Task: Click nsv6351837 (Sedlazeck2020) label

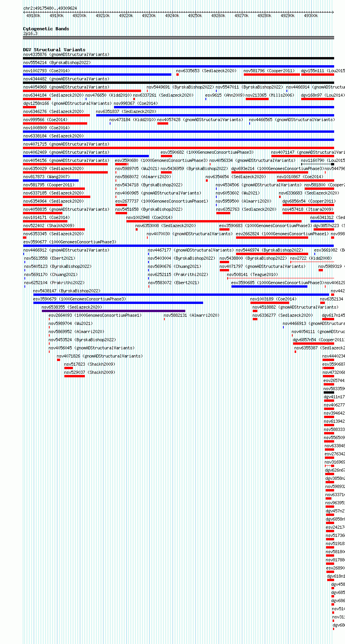Action: (x=126, y=111)
